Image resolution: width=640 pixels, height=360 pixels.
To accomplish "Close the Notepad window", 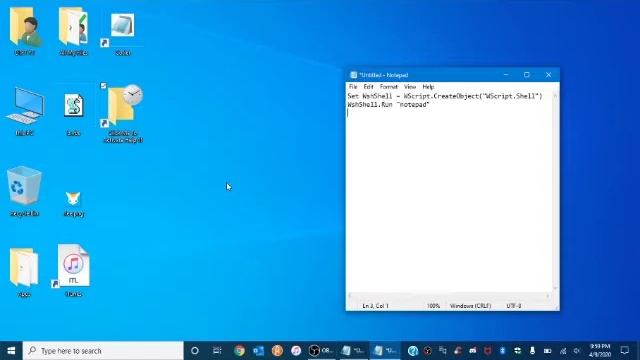I will coord(548,75).
